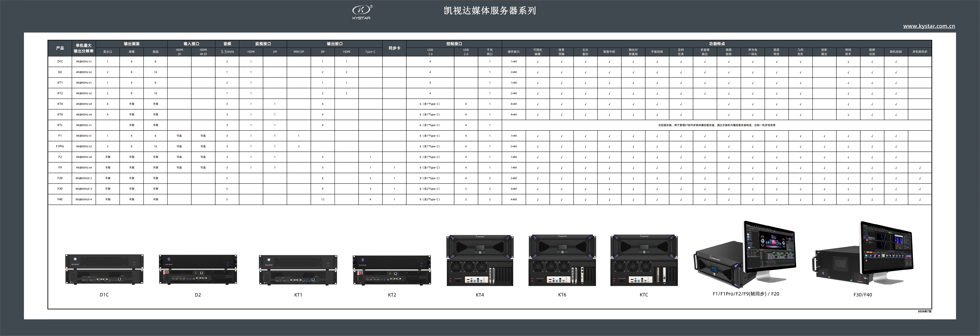Screen dimensions: 980x336
Task: Click the '监视接口' group header
Action: [263, 44]
